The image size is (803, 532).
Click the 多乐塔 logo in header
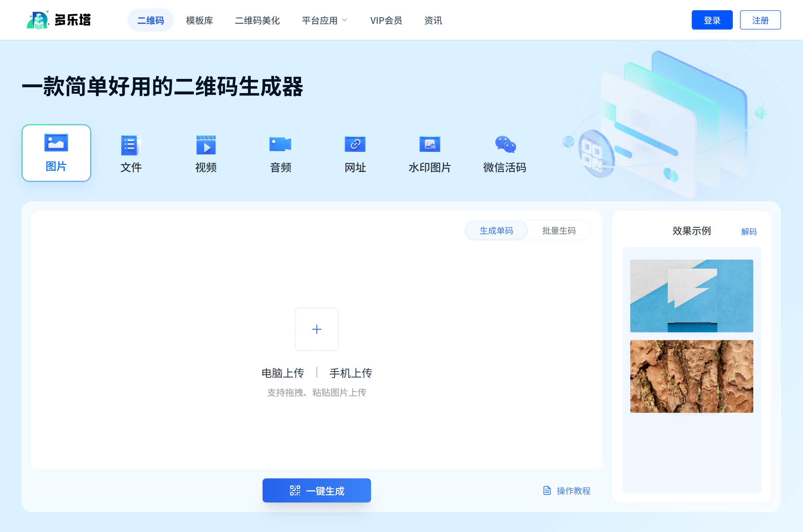[59, 20]
